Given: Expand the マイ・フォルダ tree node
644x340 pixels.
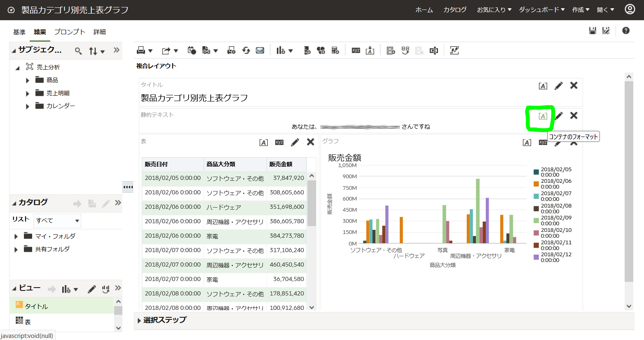Looking at the screenshot, I should [16, 236].
